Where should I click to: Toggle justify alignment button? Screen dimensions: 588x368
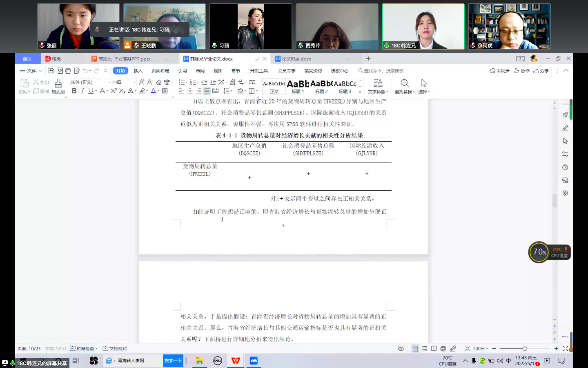click(207, 91)
